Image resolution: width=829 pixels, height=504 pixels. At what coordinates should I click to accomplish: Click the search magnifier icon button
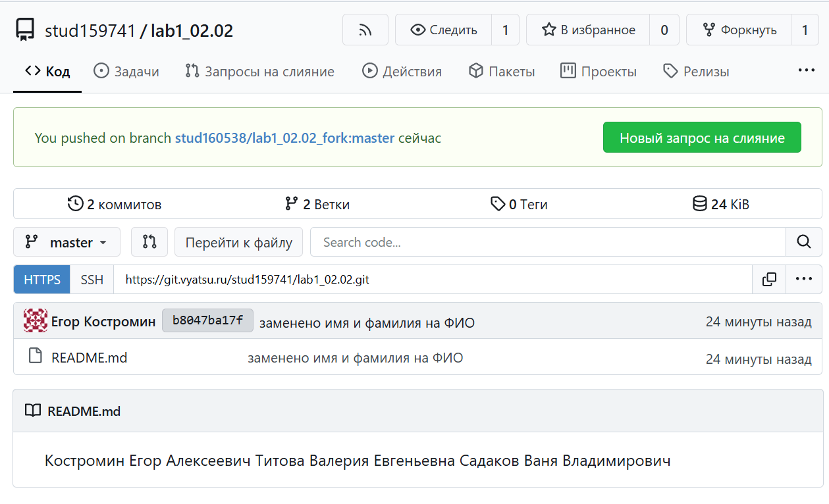point(803,242)
